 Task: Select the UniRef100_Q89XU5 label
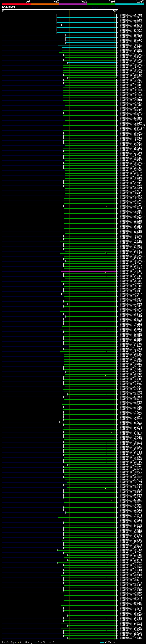[x=131, y=615]
